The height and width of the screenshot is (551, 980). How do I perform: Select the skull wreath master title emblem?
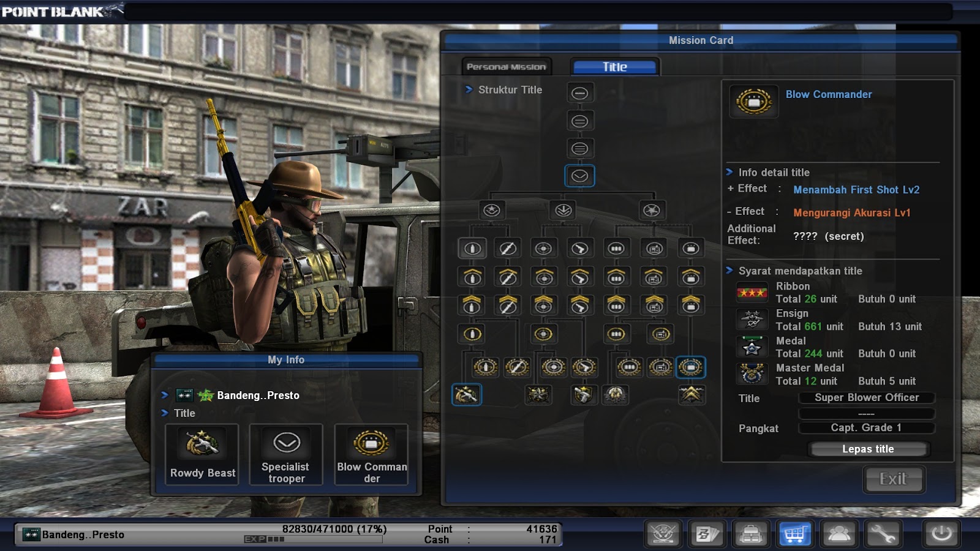pos(616,395)
